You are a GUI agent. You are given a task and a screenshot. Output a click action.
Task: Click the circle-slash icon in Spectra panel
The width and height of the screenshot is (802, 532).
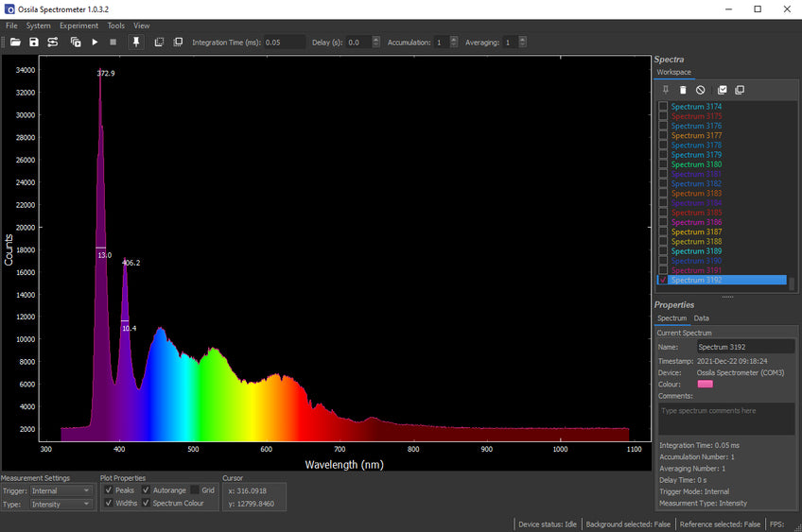(700, 90)
